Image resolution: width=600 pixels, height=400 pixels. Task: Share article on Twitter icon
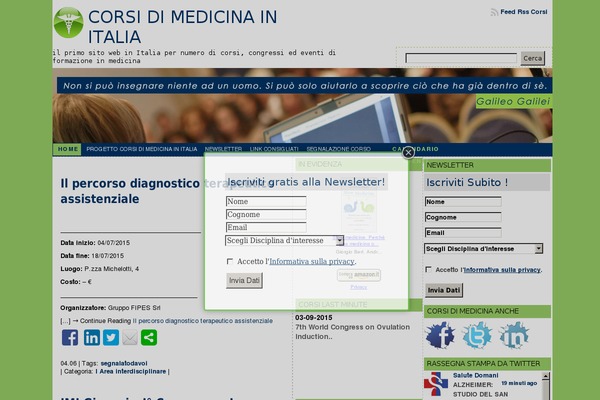click(x=111, y=338)
